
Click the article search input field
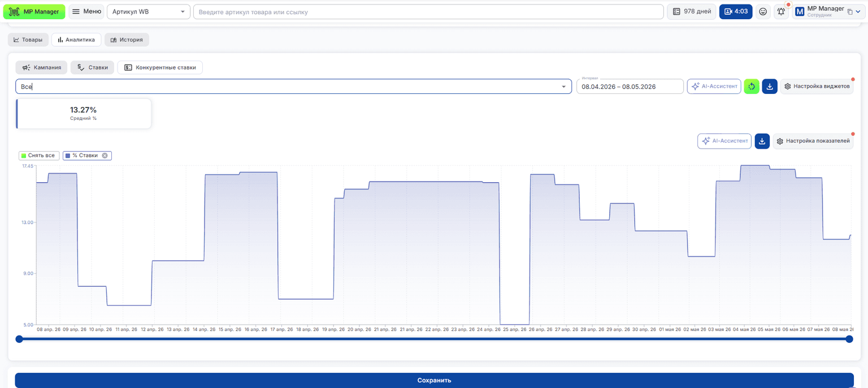428,11
